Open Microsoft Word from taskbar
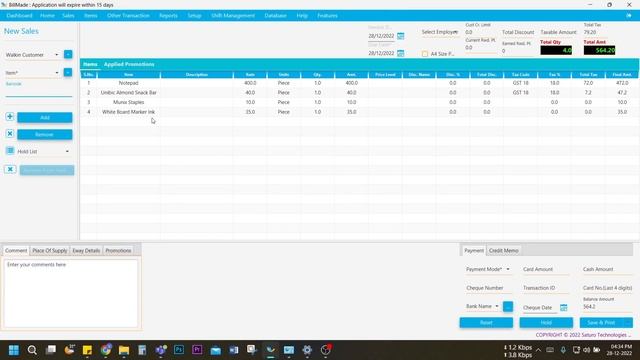This screenshot has height=360, width=640. pyautogui.click(x=233, y=350)
